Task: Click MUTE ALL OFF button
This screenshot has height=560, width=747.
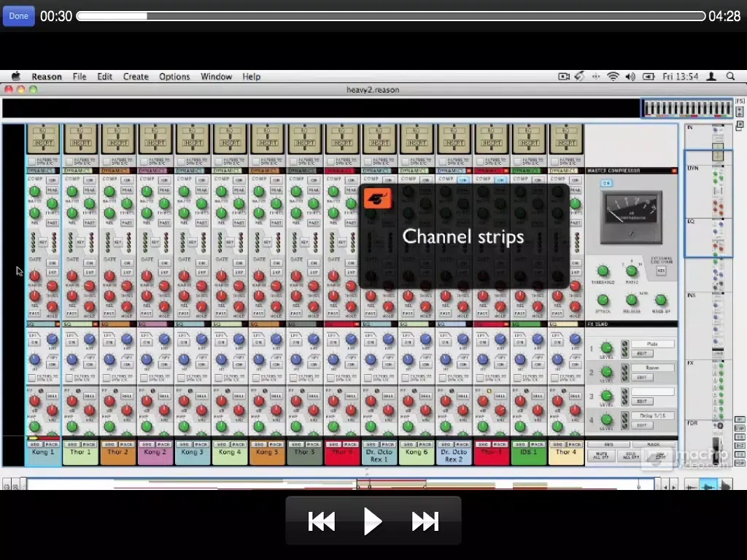Action: coord(601,456)
